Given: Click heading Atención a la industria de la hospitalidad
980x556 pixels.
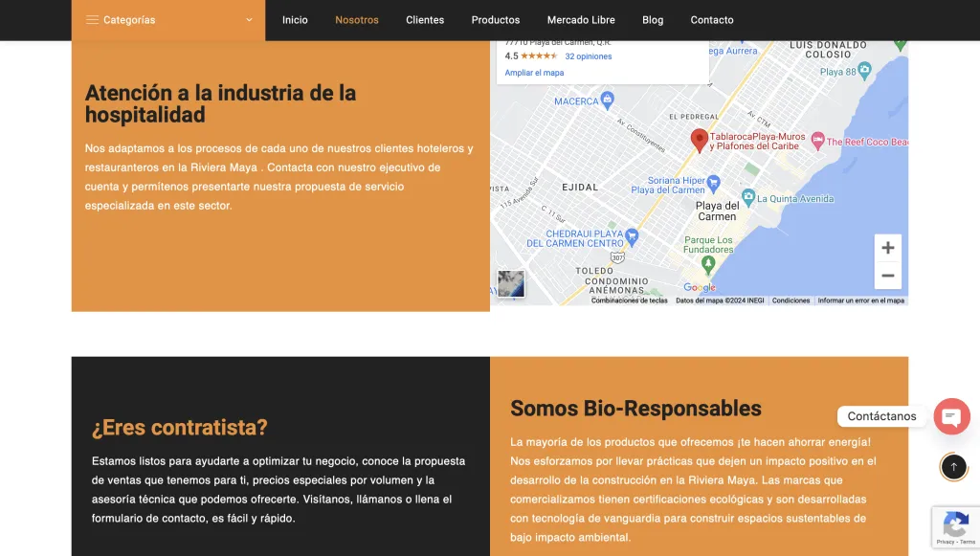Looking at the screenshot, I should pos(221,103).
